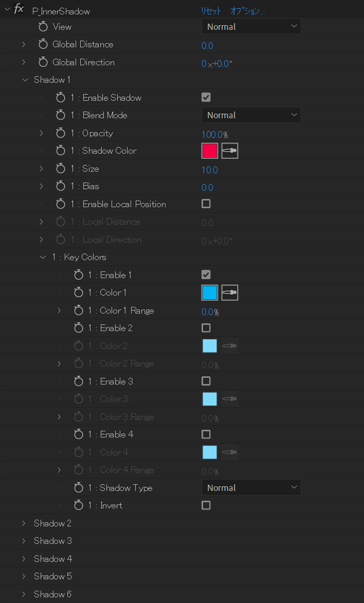Open the red Shadow Color swatch
Viewport: 364px width, 603px height.
click(x=210, y=151)
